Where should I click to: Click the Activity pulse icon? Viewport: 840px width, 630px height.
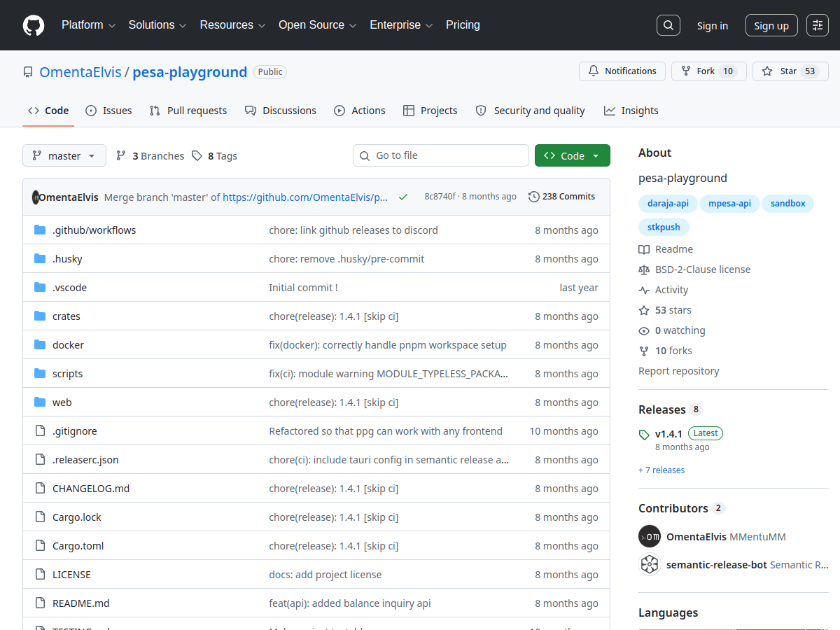pyautogui.click(x=644, y=290)
